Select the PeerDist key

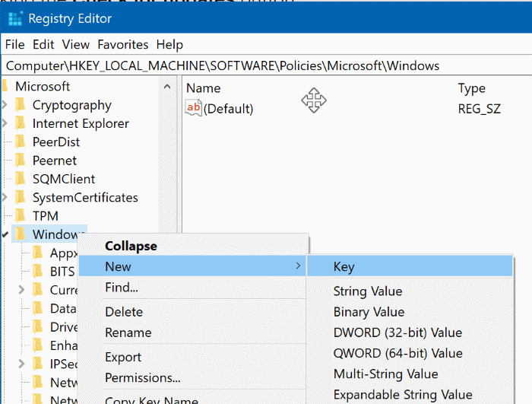point(56,142)
